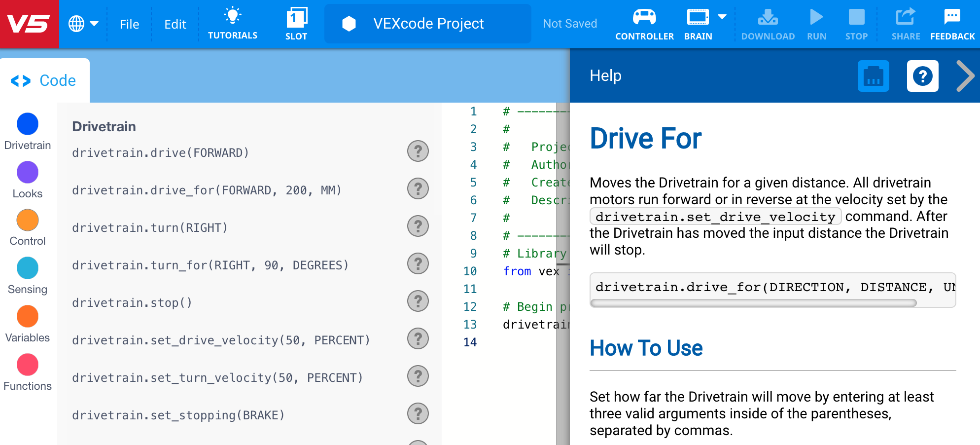The width and height of the screenshot is (980, 445).
Task: Open the Controller configuration
Action: [644, 21]
